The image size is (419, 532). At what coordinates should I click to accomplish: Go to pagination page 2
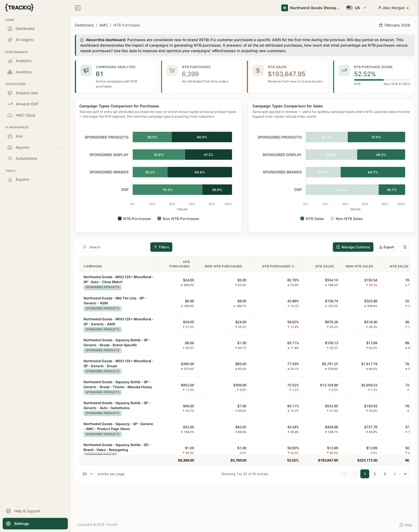[x=375, y=474]
